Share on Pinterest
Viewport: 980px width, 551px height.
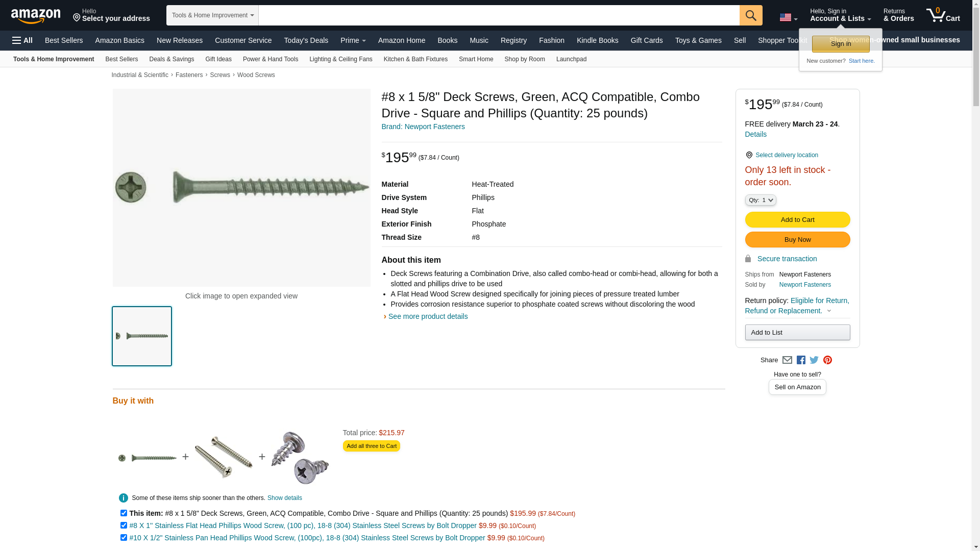point(827,360)
